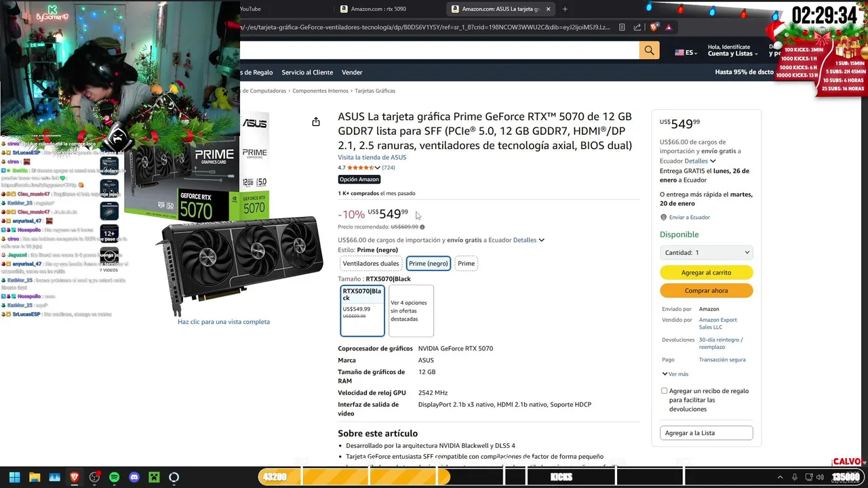Expand Ver más seller details
This screenshot has height=488, width=868.
pos(675,374)
